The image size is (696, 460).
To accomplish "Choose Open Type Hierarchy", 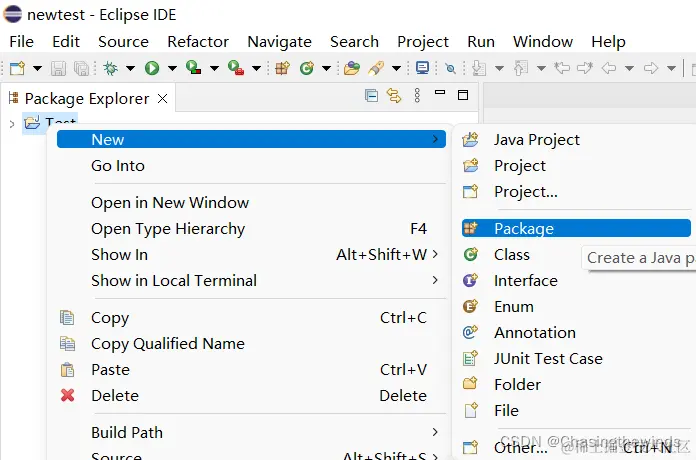I will point(251,229).
